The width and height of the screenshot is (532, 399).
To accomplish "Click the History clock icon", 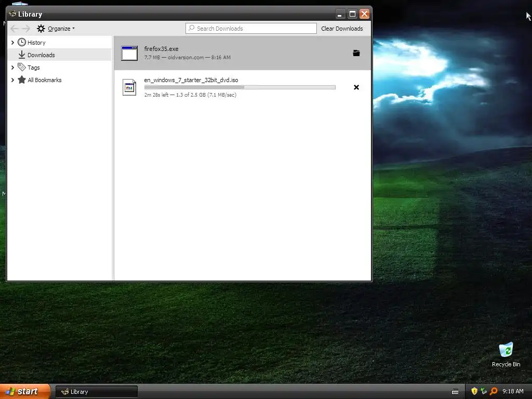I will [22, 42].
